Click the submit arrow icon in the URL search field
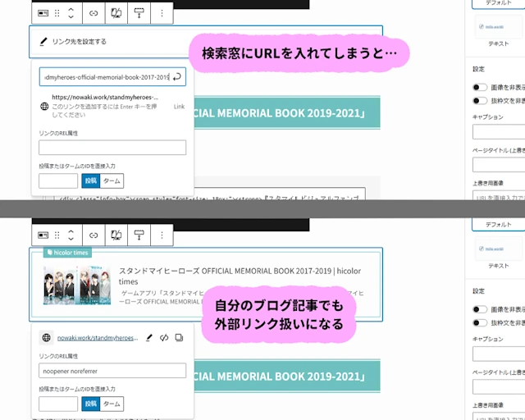The height and width of the screenshot is (420, 525). click(x=178, y=77)
